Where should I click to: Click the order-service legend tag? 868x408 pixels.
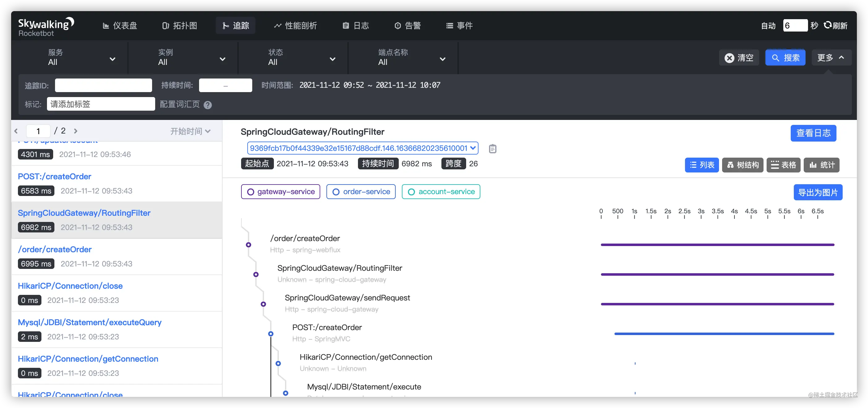[x=360, y=192]
